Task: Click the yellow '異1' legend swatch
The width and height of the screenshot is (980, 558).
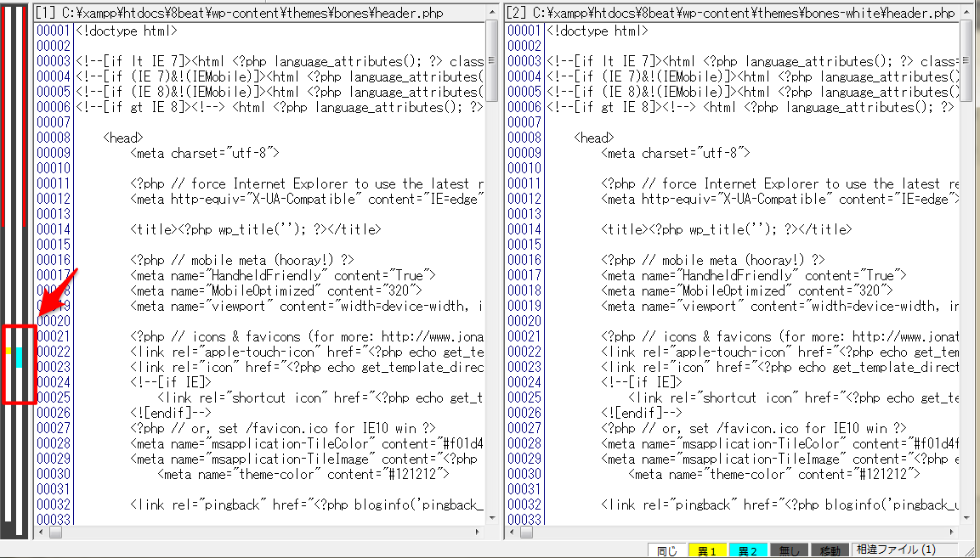Action: click(705, 551)
